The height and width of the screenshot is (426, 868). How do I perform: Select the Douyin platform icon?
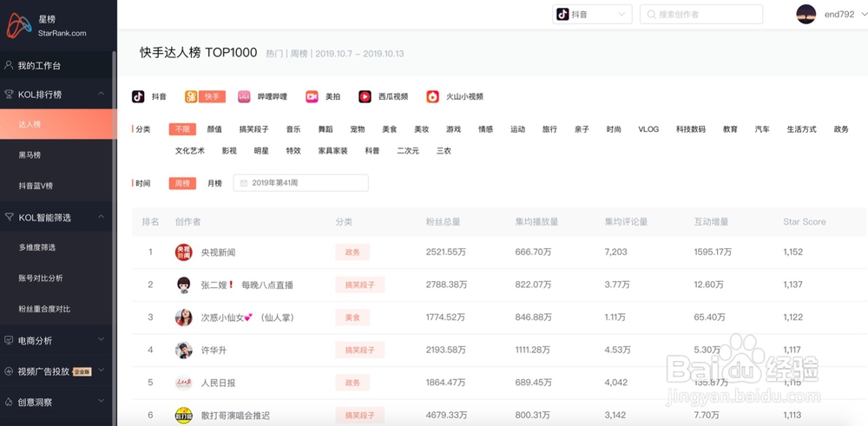138,97
